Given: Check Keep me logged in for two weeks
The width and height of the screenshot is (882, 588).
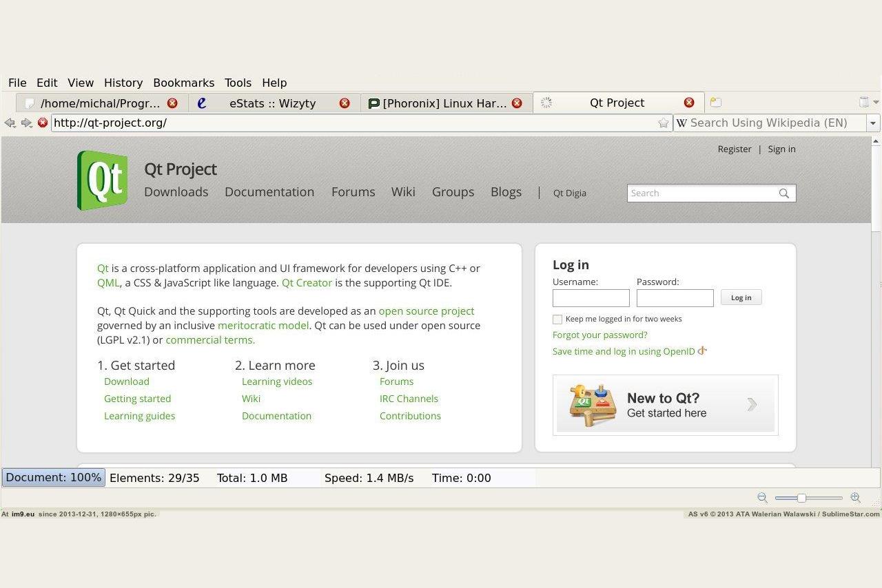Looking at the screenshot, I should (557, 319).
